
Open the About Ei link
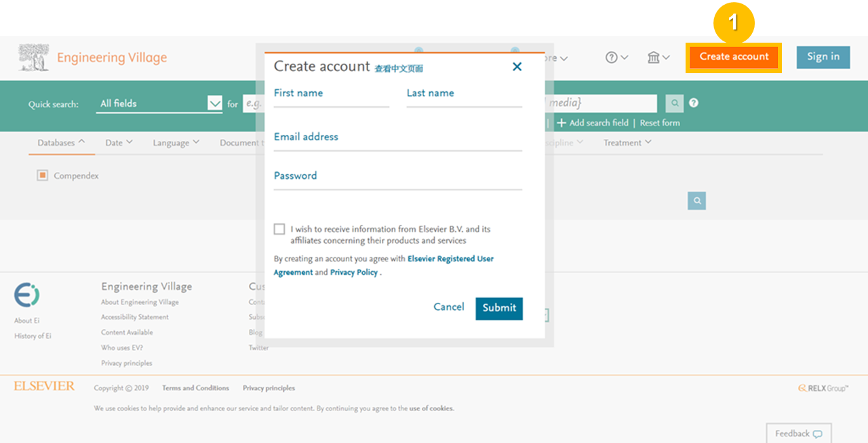click(26, 320)
